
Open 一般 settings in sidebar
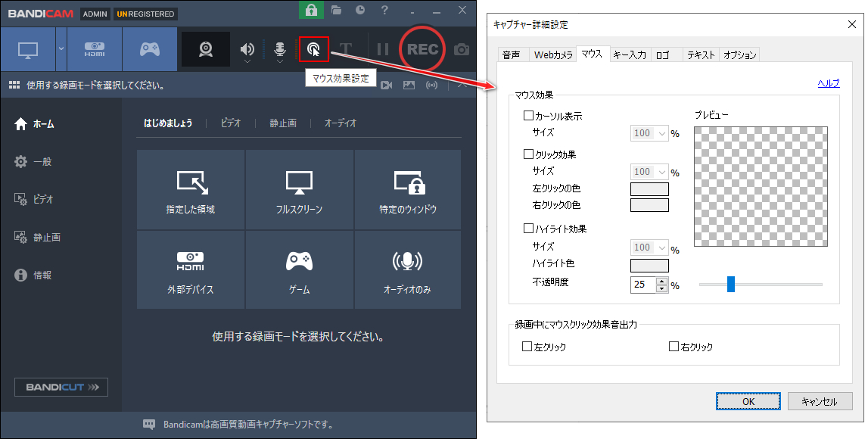point(33,162)
